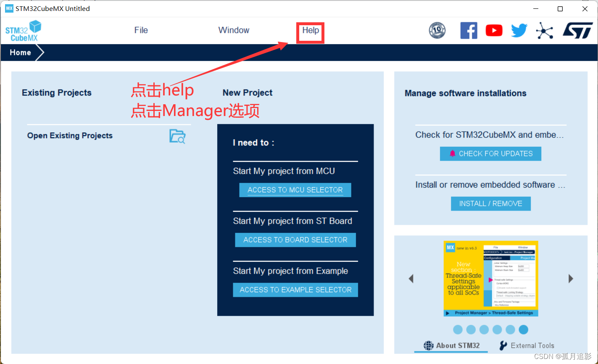
Task: Click Start My project from Example text
Action: click(290, 271)
